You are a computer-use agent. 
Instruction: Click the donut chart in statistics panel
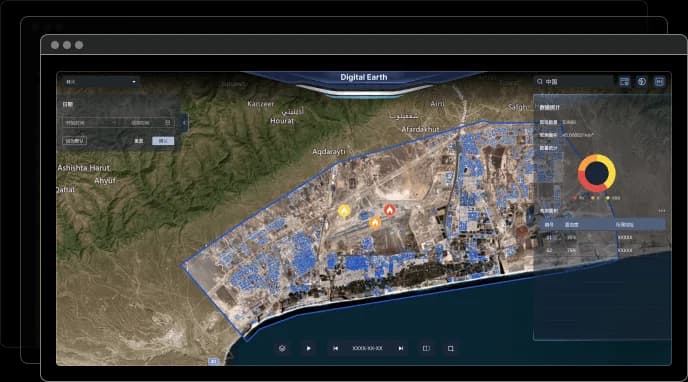click(x=597, y=173)
